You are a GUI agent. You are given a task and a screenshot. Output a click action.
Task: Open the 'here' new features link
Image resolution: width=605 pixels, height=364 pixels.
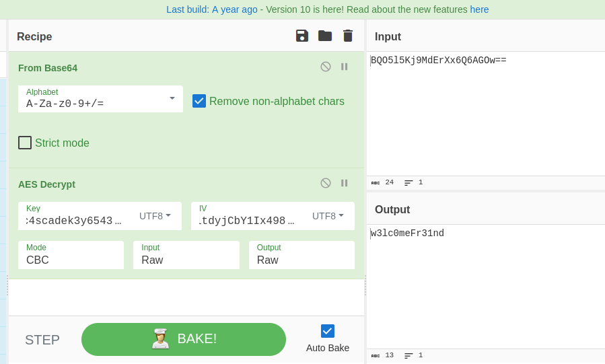[479, 9]
